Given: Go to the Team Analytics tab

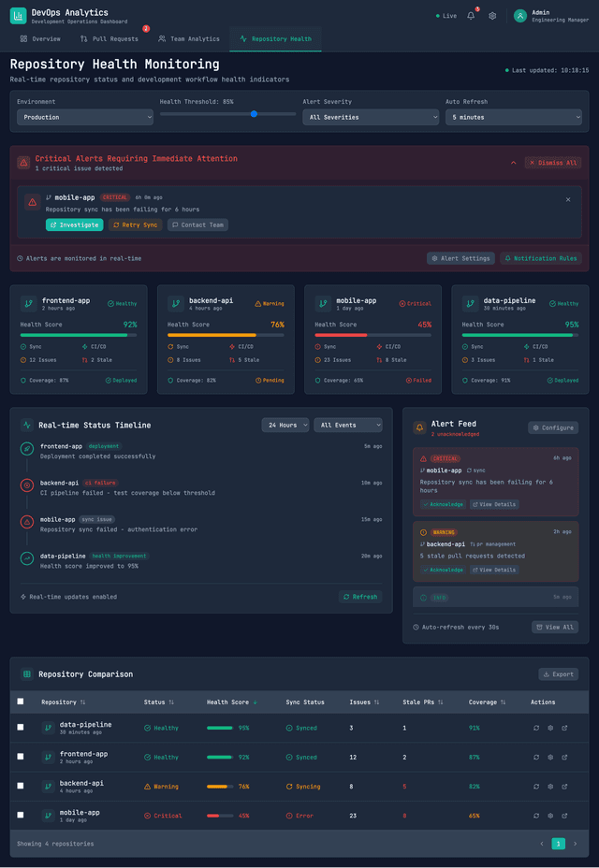Looking at the screenshot, I should 188,39.
